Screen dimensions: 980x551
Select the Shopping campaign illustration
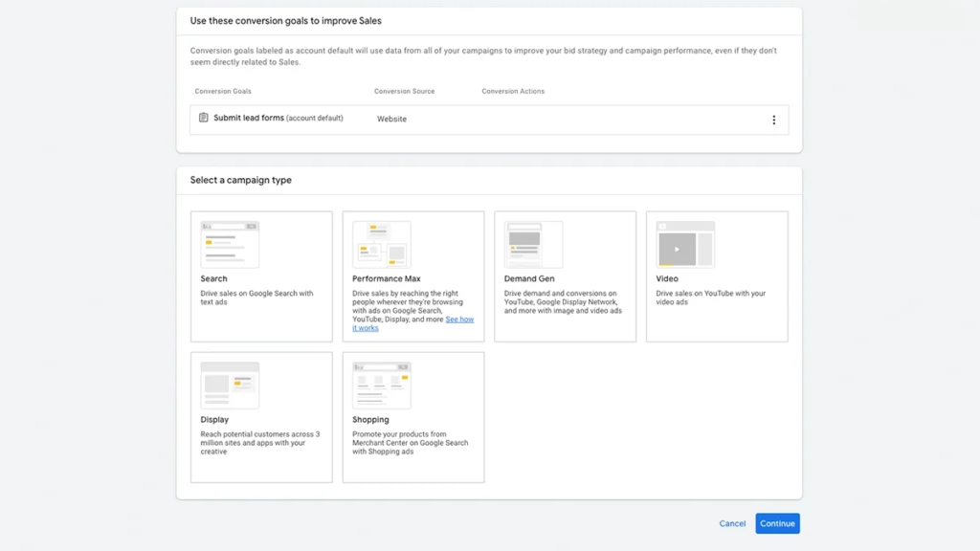click(x=381, y=386)
